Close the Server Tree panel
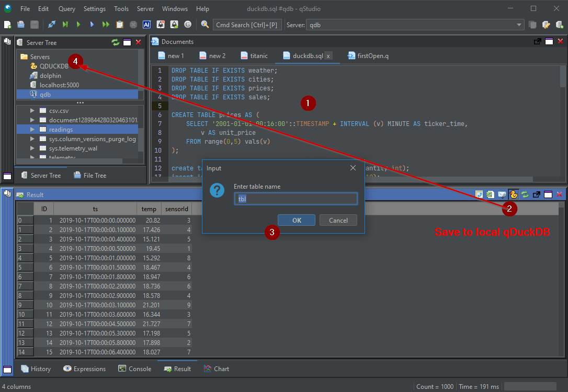The width and height of the screenshot is (568, 392). coord(139,42)
